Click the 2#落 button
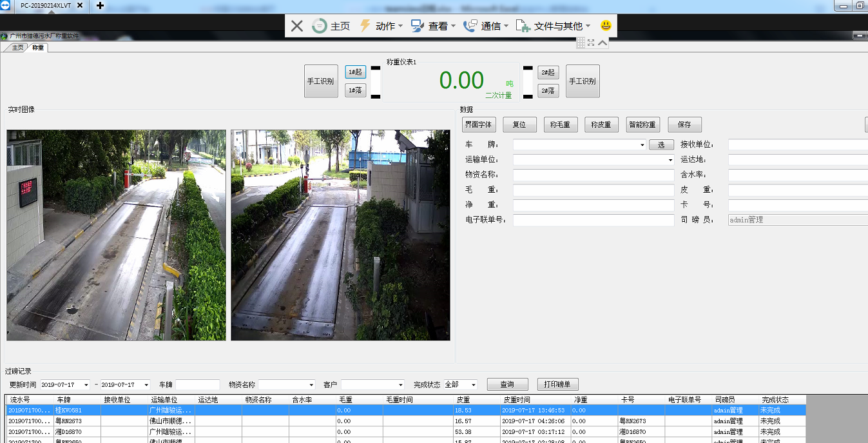This screenshot has height=443, width=868. (548, 91)
